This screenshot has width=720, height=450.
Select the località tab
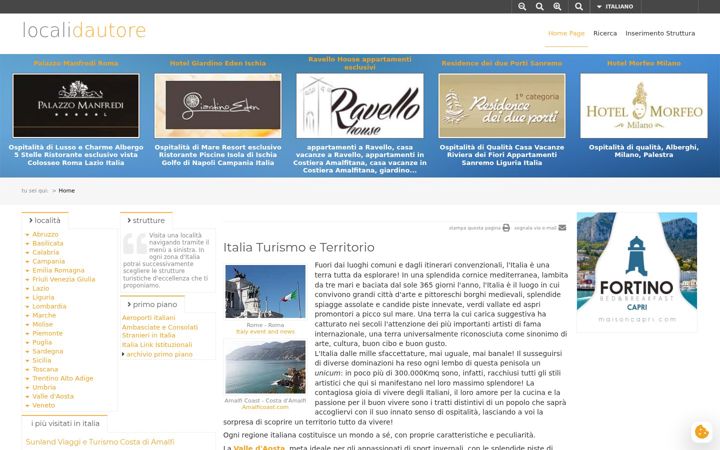[x=45, y=220]
